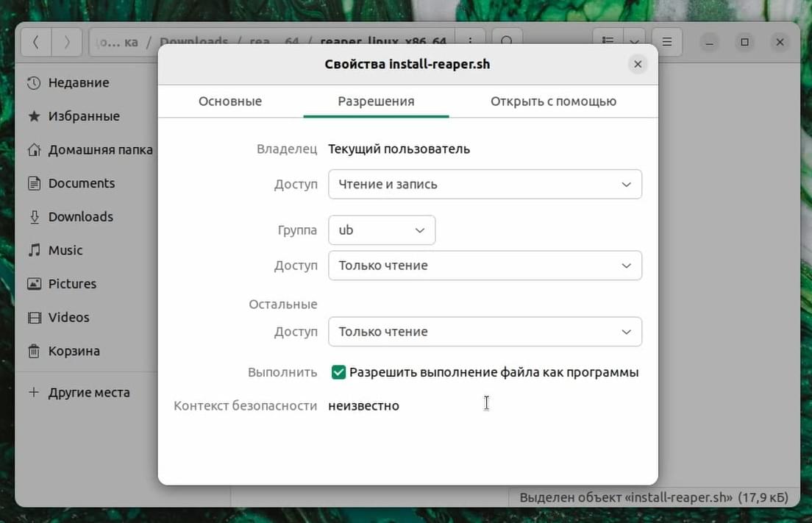Open the view options chevron dropdown
812x523 pixels.
pyautogui.click(x=634, y=42)
